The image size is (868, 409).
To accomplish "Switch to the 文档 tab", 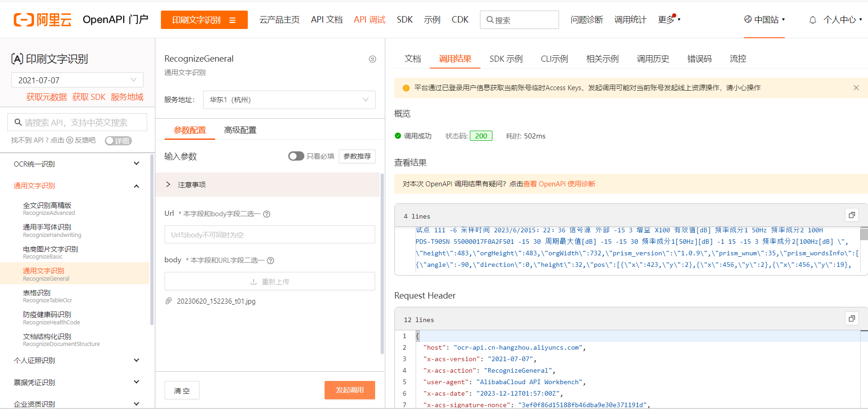I will pyautogui.click(x=412, y=59).
